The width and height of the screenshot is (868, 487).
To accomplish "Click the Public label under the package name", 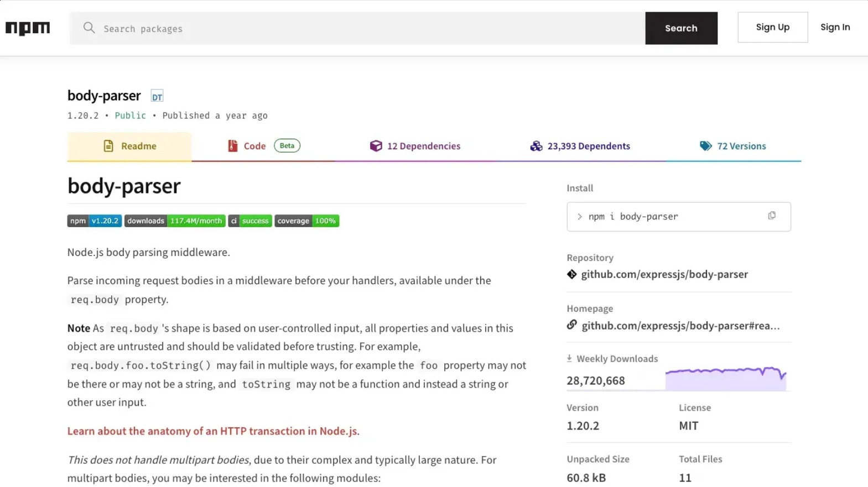I will tap(131, 116).
